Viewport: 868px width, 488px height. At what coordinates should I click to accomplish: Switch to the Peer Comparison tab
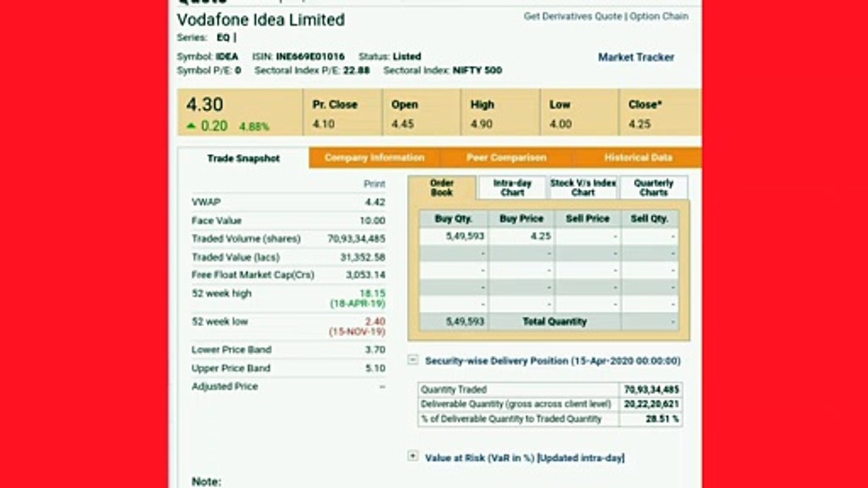tap(506, 157)
